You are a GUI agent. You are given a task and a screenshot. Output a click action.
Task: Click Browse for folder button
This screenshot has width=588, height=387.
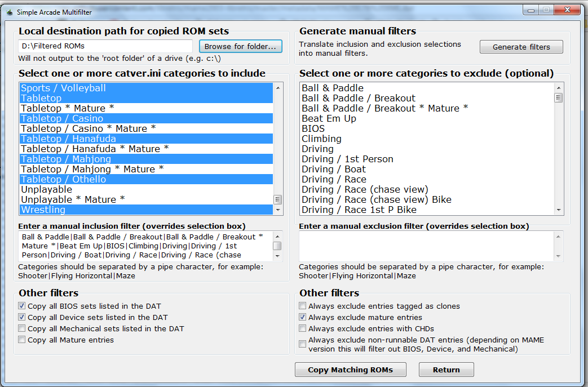(240, 46)
